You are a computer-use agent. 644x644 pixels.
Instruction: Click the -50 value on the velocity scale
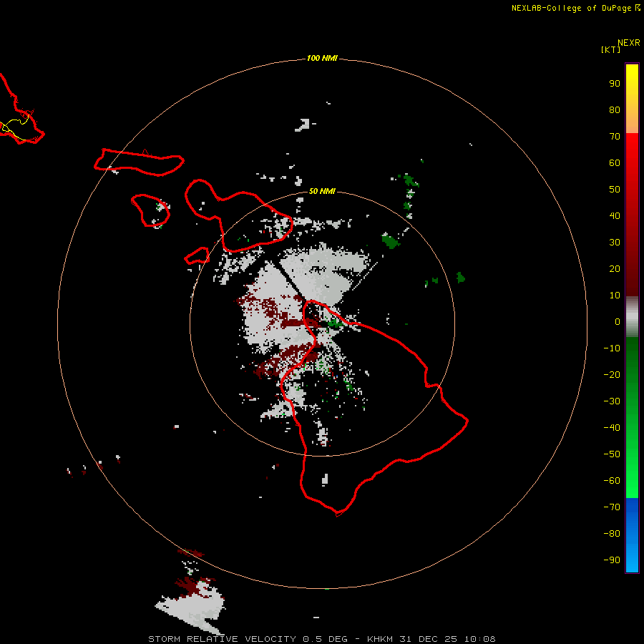(x=612, y=454)
